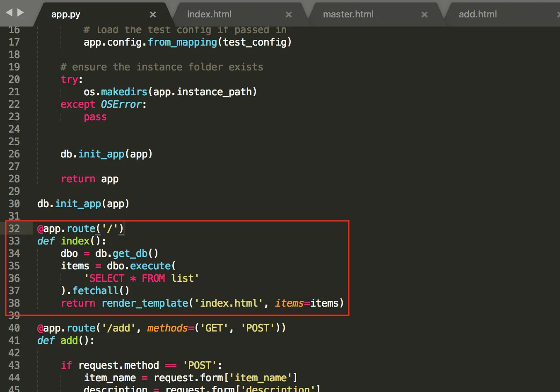Select the master.html tab

pyautogui.click(x=348, y=15)
